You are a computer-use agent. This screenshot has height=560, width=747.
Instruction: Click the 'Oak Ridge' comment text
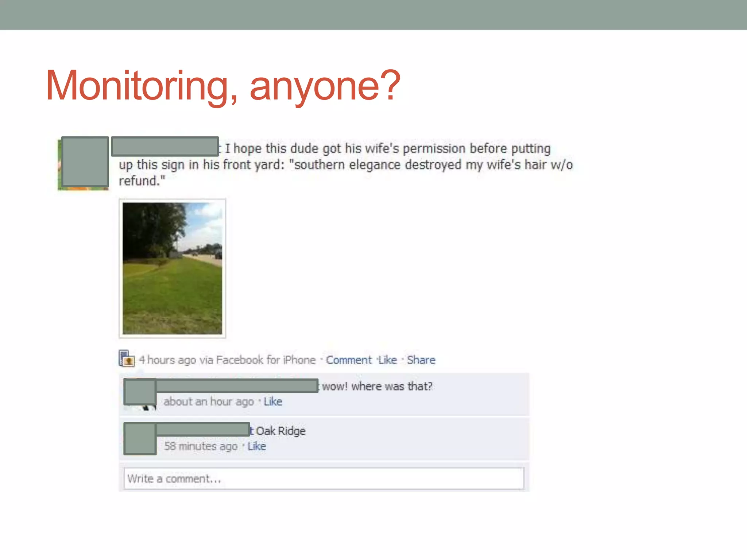[x=280, y=431]
